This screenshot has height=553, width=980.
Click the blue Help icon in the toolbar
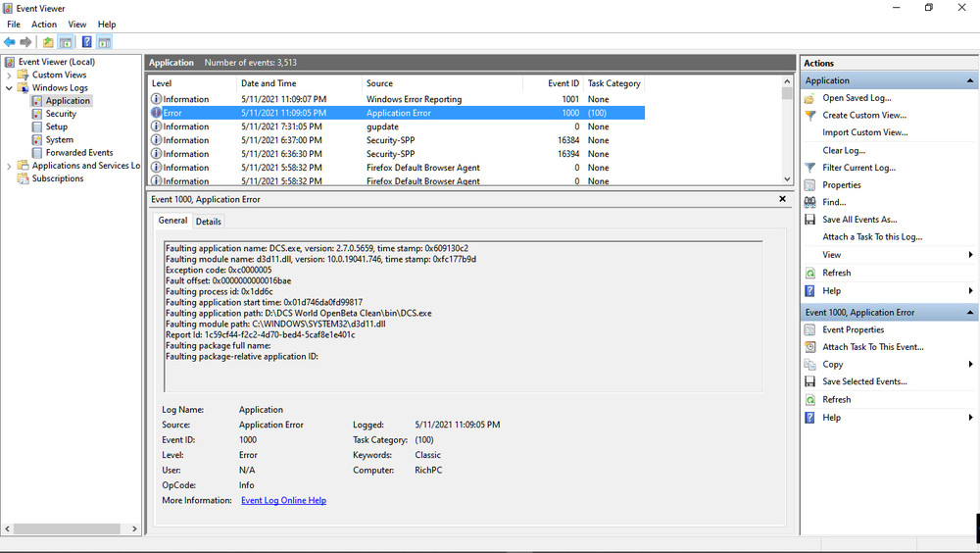[x=86, y=42]
